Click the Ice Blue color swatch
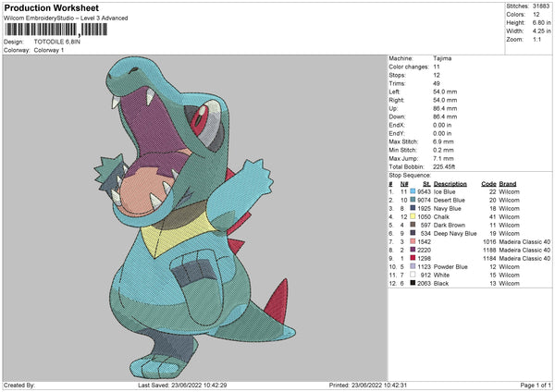Screen dimensions: 555x392 coord(413,190)
